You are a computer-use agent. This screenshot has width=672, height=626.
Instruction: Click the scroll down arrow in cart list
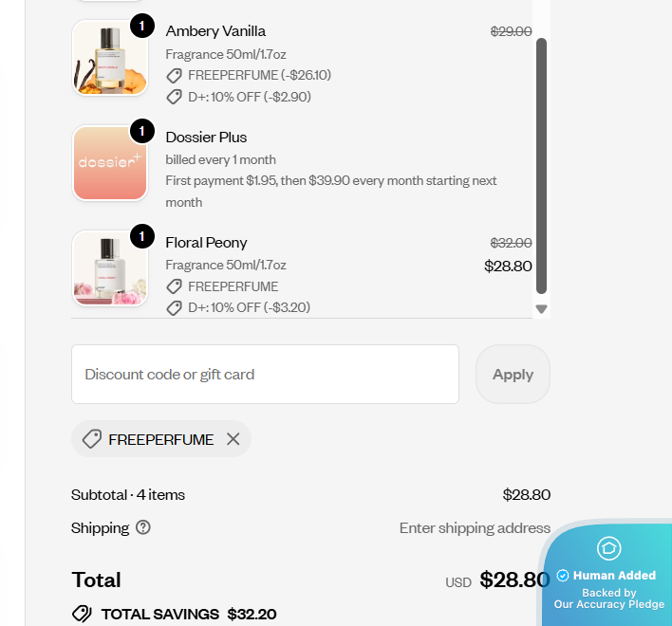(x=542, y=308)
